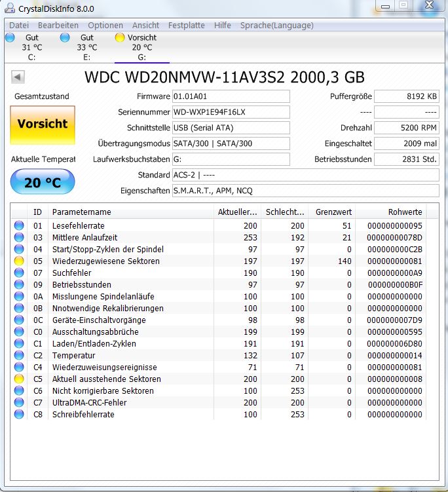The image size is (448, 492).
Task: Click status icon of Mittlere Anlaufzeit row
Action: click(19, 237)
